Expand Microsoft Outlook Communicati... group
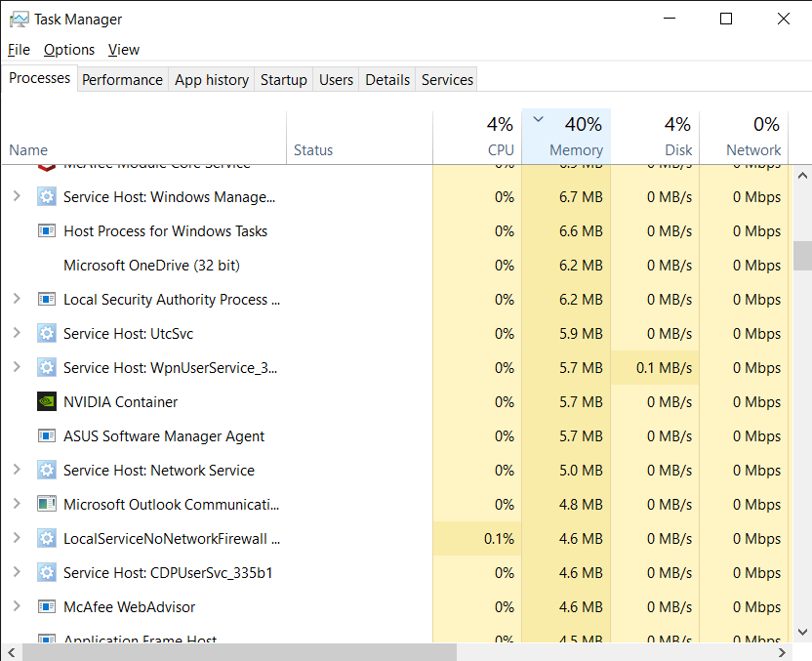This screenshot has width=812, height=661. point(17,504)
